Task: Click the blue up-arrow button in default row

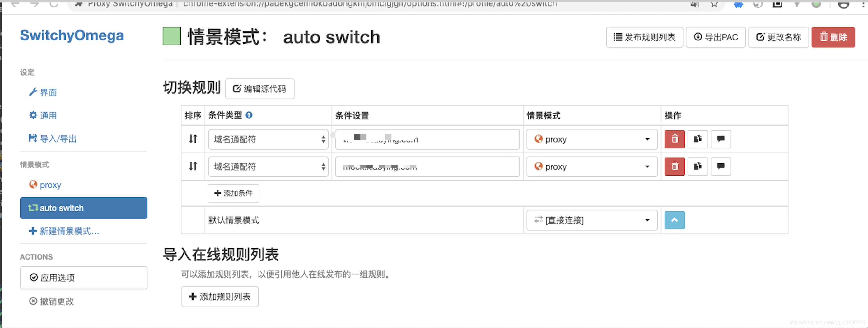Action: click(674, 220)
